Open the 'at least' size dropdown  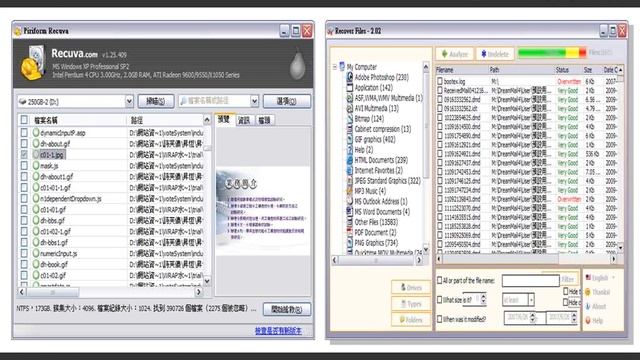tap(531, 300)
